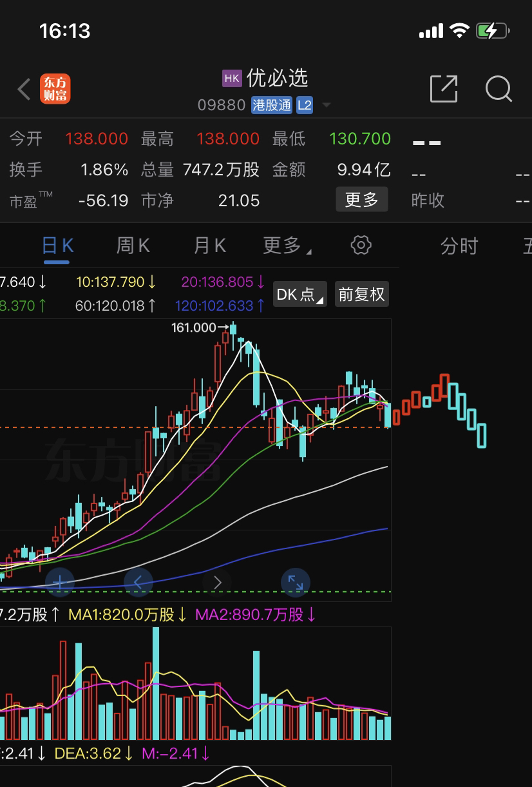Move chart right with the right arrow button
Screen dimensions: 532x787
[x=217, y=582]
